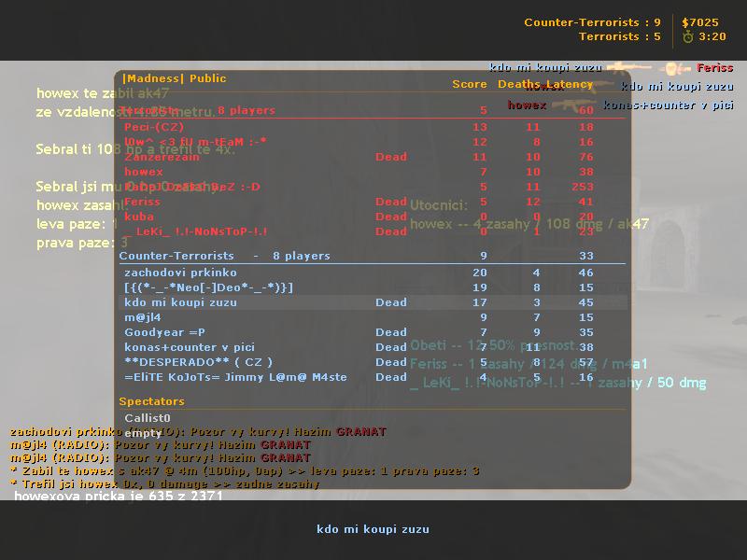Click the latency value 253

[x=583, y=187]
